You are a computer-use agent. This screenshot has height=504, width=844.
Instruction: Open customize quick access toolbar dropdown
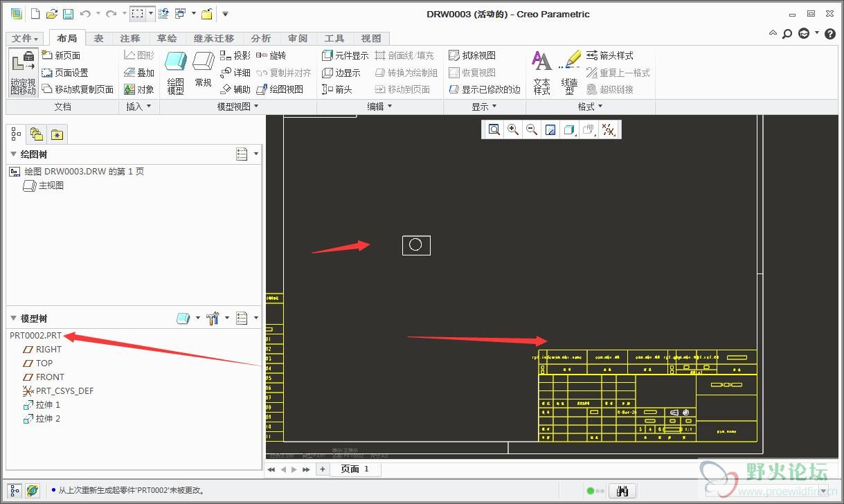click(225, 13)
